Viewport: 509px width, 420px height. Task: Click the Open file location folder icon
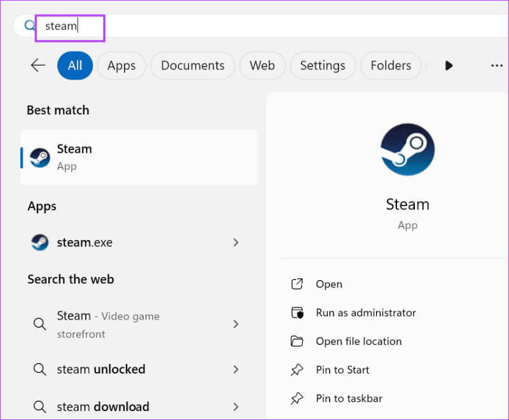(x=297, y=342)
